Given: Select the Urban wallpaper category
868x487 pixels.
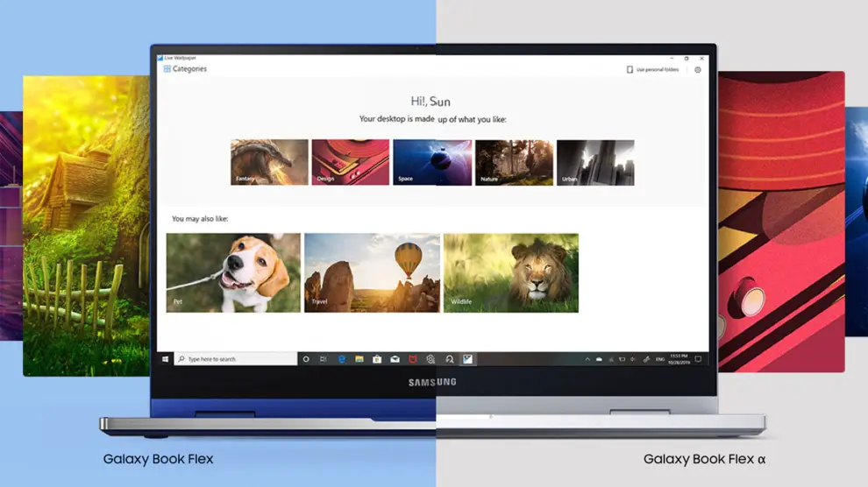Looking at the screenshot, I should point(595,163).
